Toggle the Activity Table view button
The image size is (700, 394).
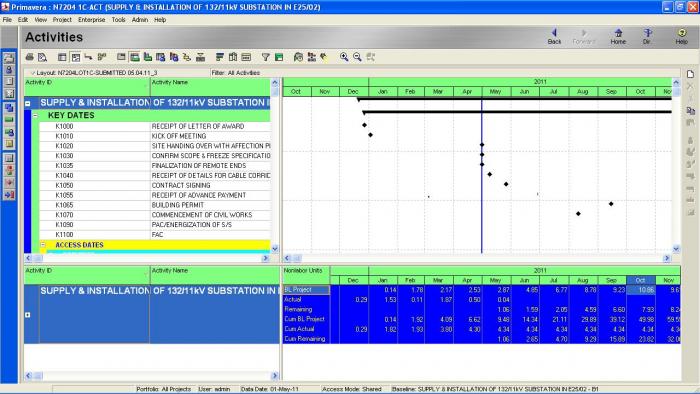point(62,57)
